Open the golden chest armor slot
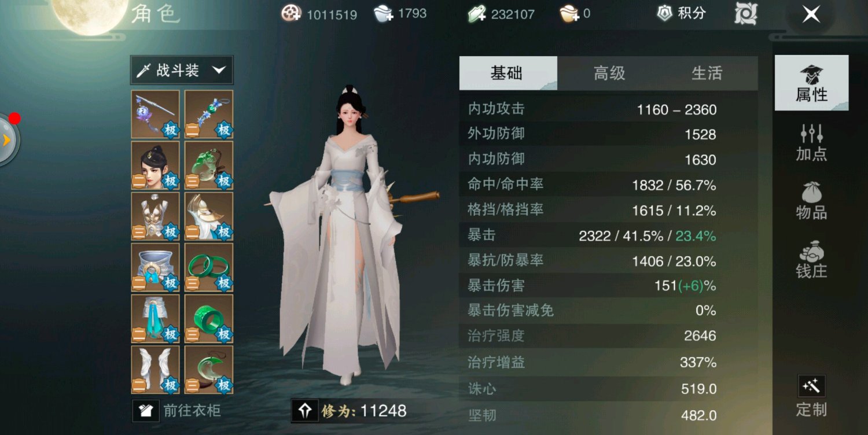868x435 pixels. tap(155, 216)
